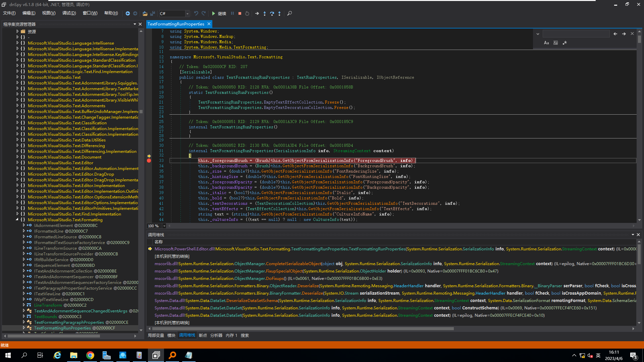The height and width of the screenshot is (362, 644).
Task: Navigate backward with the blue back arrow
Action: 128,13
